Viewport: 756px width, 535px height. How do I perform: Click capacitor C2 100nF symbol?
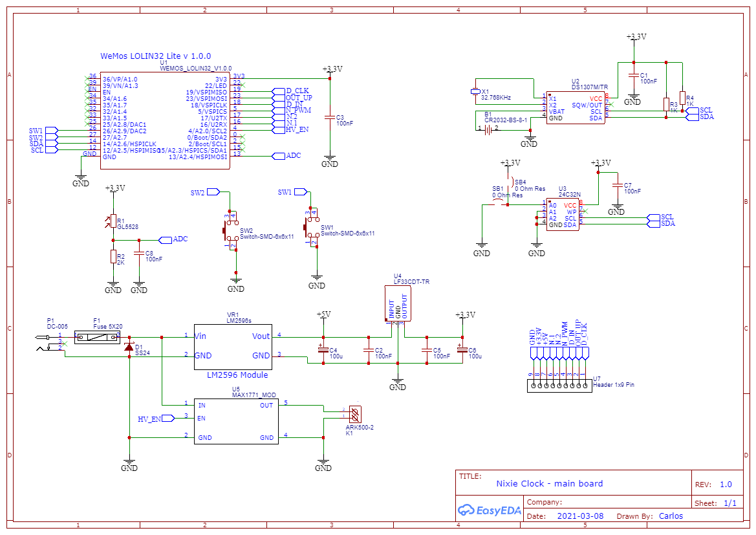tap(369, 350)
